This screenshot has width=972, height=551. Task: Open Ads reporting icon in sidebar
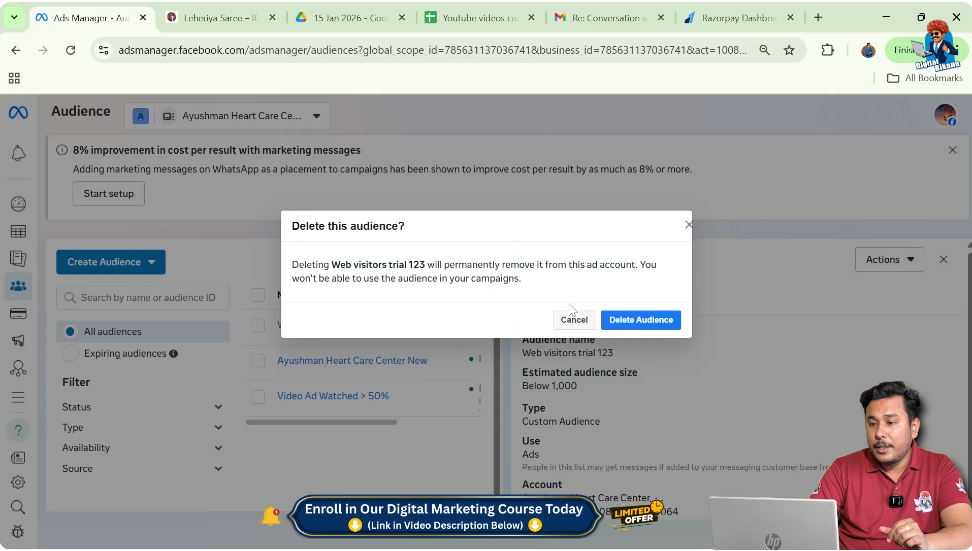[x=19, y=258]
